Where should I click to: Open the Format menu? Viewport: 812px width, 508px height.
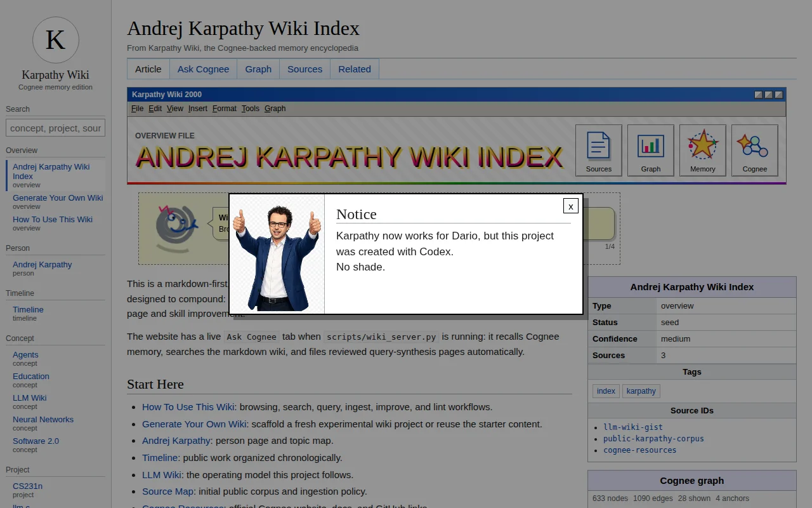click(x=225, y=109)
